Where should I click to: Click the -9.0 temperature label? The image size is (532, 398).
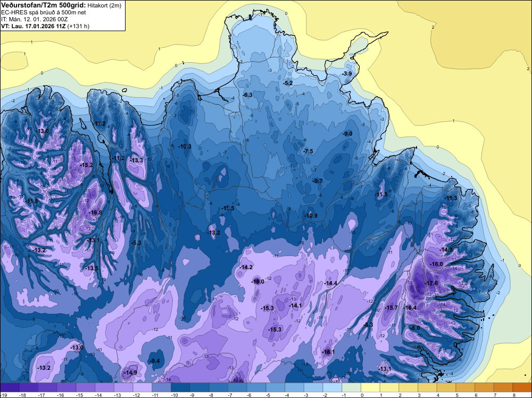click(347, 134)
